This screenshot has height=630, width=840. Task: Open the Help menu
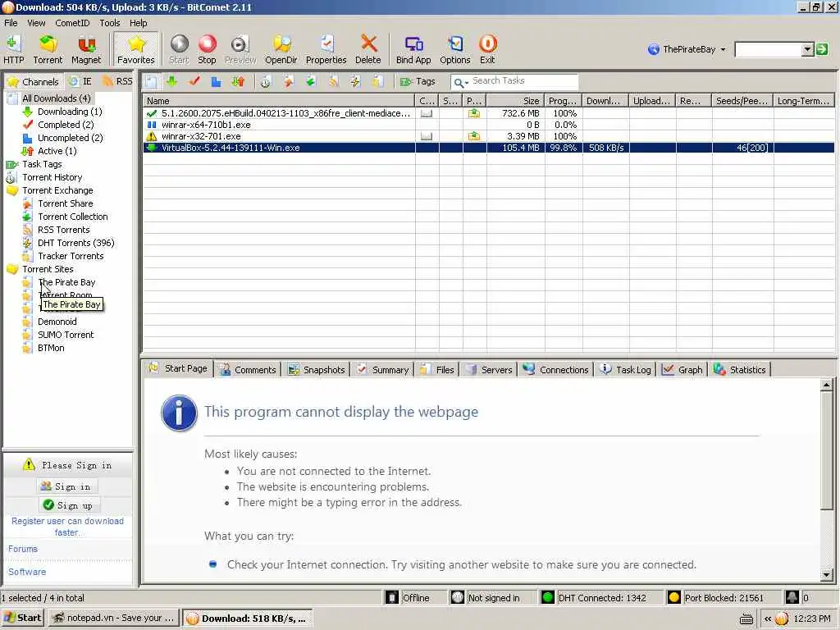tap(138, 23)
